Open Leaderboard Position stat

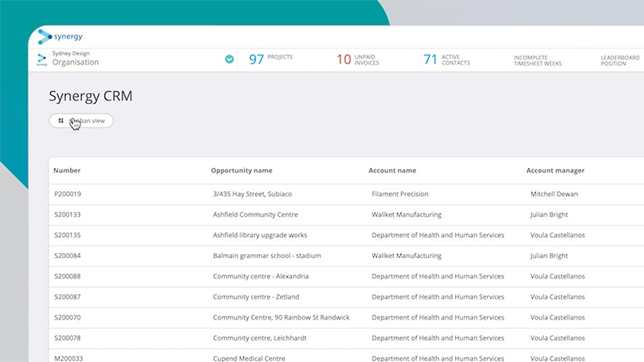coord(620,61)
